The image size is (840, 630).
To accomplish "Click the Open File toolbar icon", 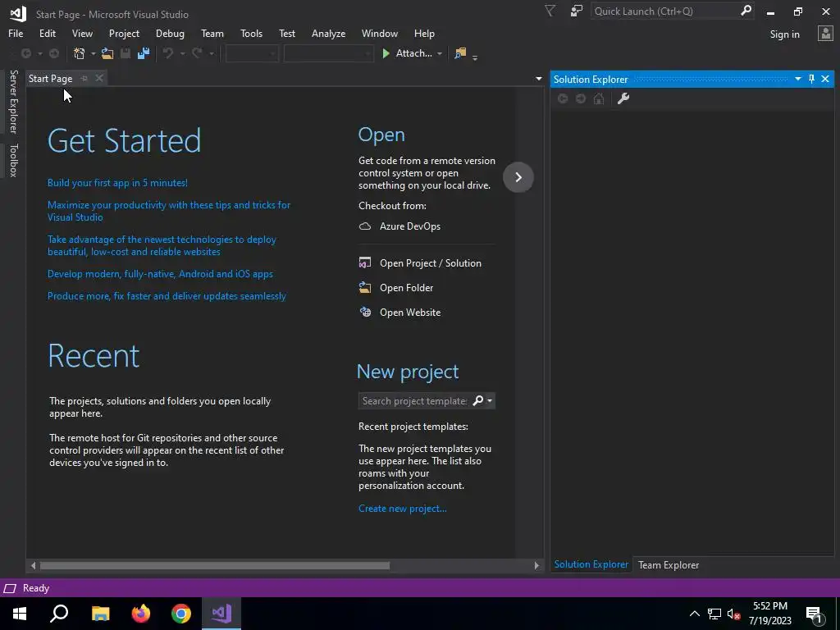I will (107, 53).
